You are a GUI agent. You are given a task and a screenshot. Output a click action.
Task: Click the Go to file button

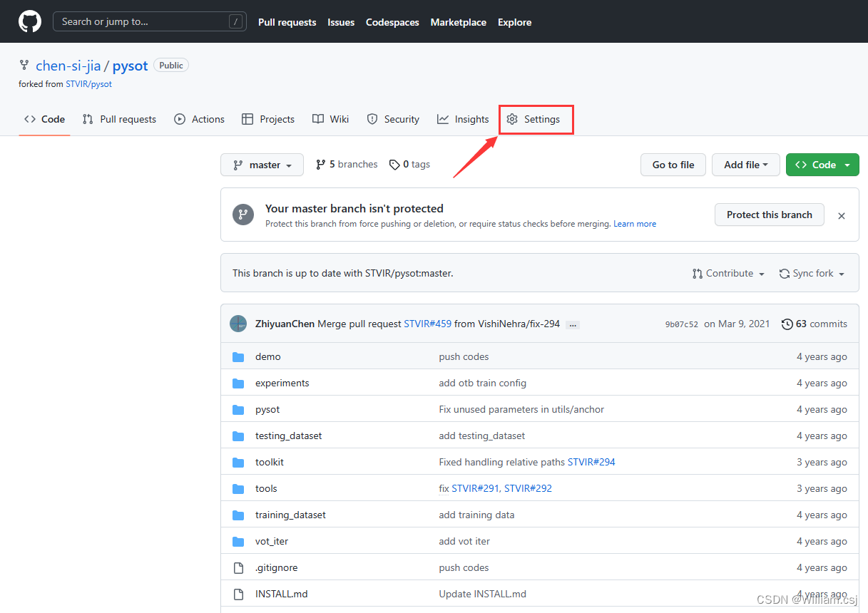(x=673, y=165)
